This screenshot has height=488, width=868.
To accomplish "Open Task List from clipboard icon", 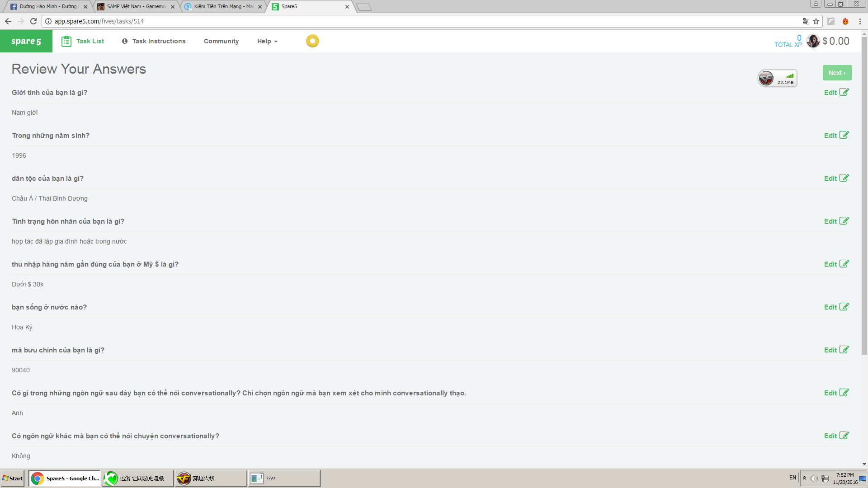I will pos(66,41).
